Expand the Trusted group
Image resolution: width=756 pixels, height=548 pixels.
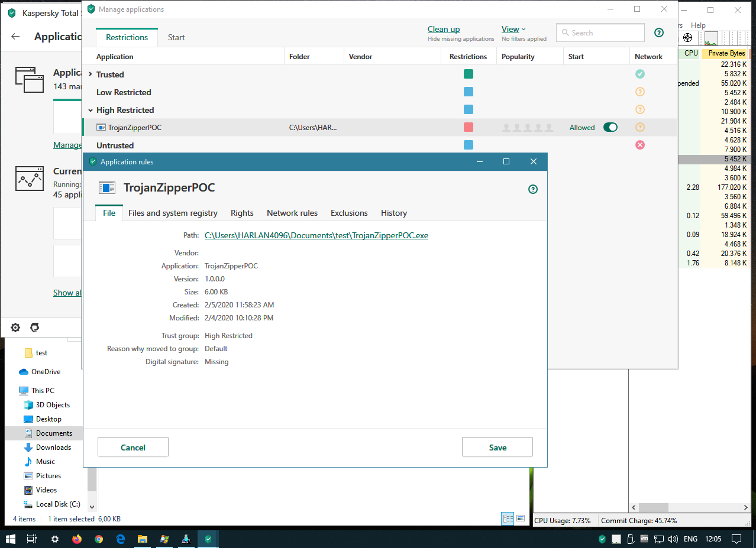(91, 74)
